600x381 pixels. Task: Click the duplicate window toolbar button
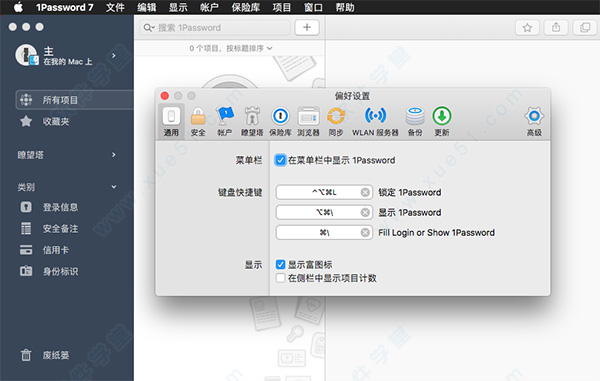pyautogui.click(x=585, y=28)
